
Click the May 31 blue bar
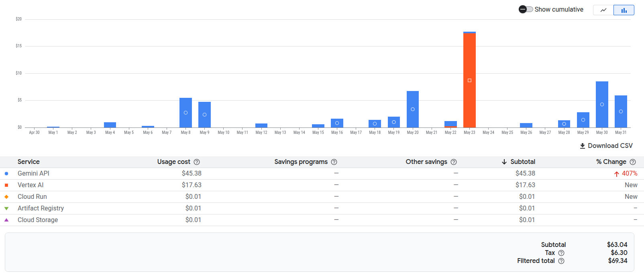(x=621, y=111)
